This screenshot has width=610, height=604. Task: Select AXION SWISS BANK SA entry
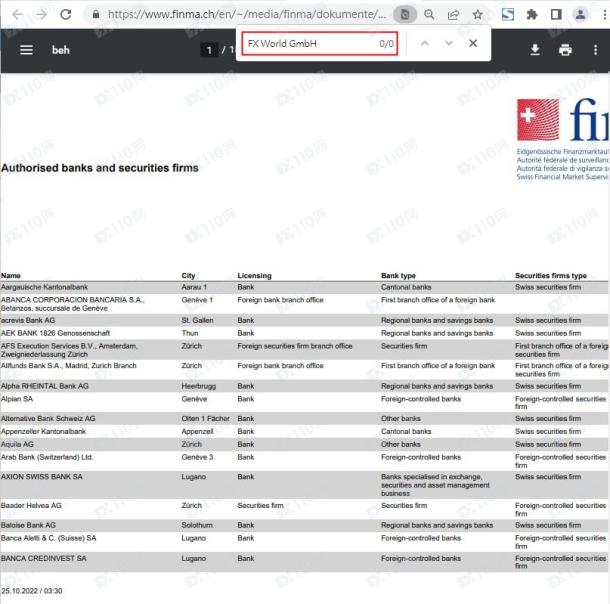[x=42, y=476]
